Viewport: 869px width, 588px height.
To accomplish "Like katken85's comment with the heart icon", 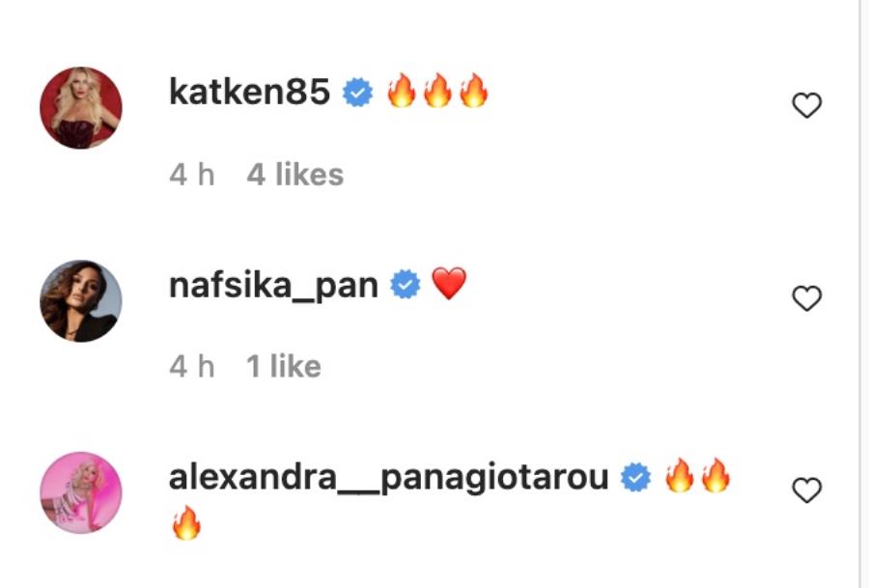I will pos(806,105).
